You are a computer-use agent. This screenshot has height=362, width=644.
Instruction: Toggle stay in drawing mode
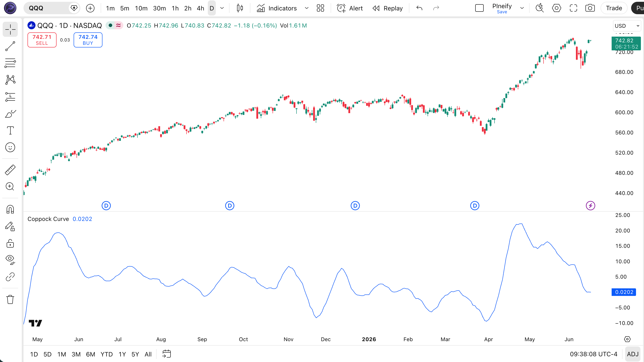pyautogui.click(x=10, y=226)
